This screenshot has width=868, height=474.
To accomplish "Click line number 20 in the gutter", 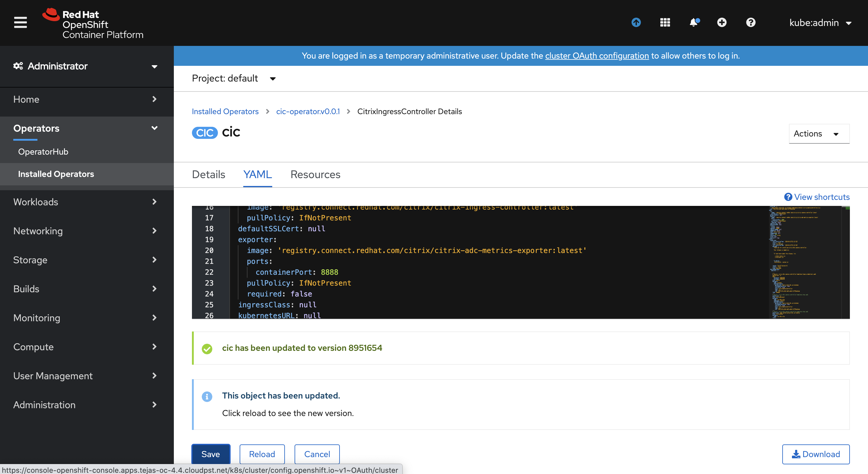I will [x=209, y=251].
